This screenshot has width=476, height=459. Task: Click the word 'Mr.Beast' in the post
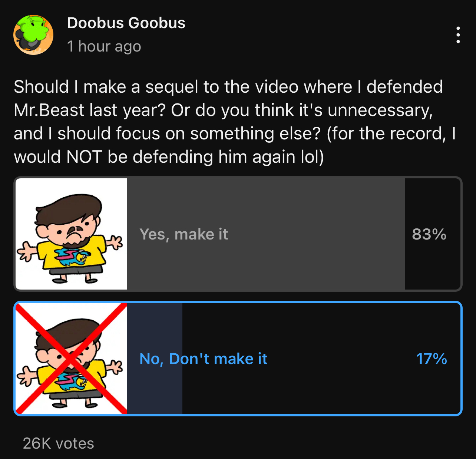click(x=49, y=110)
